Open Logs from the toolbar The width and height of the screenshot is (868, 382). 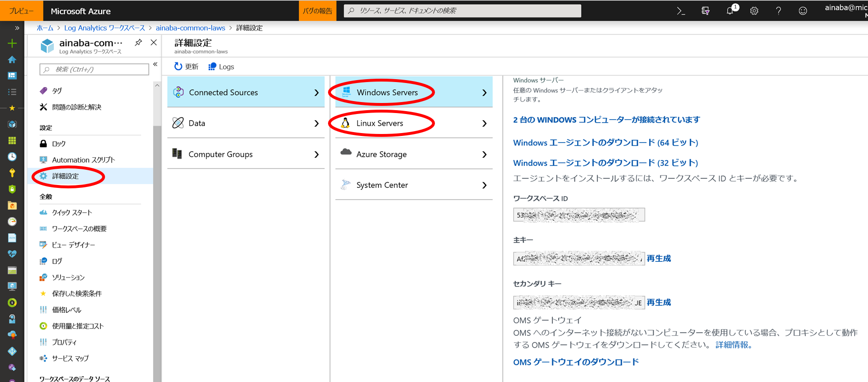[x=221, y=67]
